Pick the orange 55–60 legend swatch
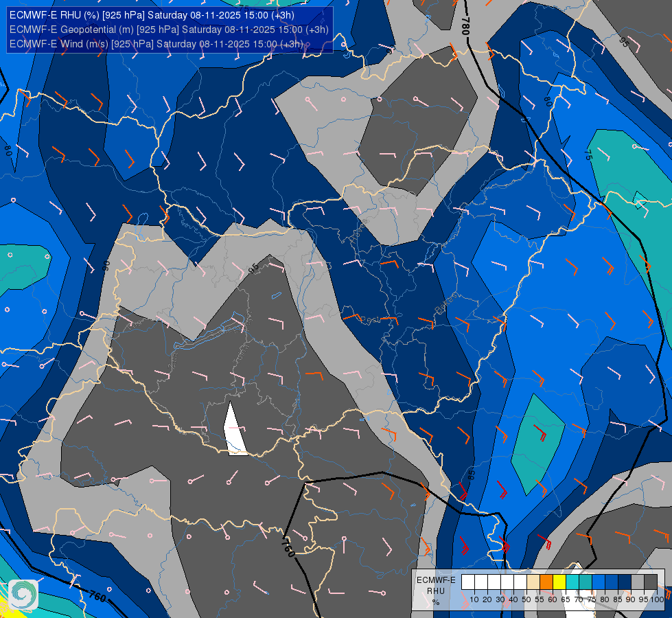The height and width of the screenshot is (618, 672). pyautogui.click(x=546, y=582)
